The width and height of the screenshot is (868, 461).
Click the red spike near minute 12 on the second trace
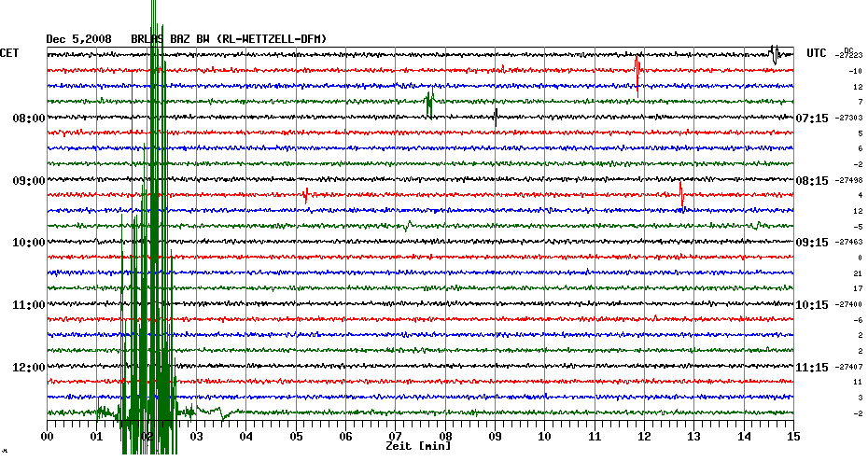pyautogui.click(x=637, y=70)
